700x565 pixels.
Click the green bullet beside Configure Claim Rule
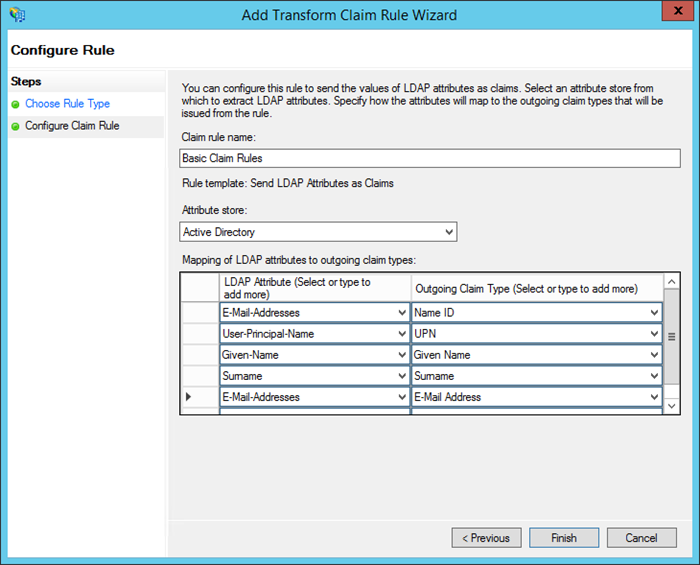pos(16,127)
